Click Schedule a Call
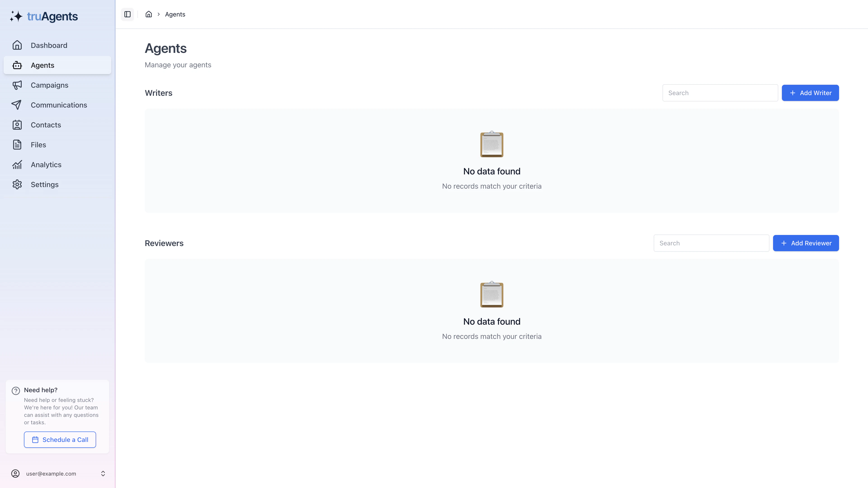The width and height of the screenshot is (868, 488). 60,439
